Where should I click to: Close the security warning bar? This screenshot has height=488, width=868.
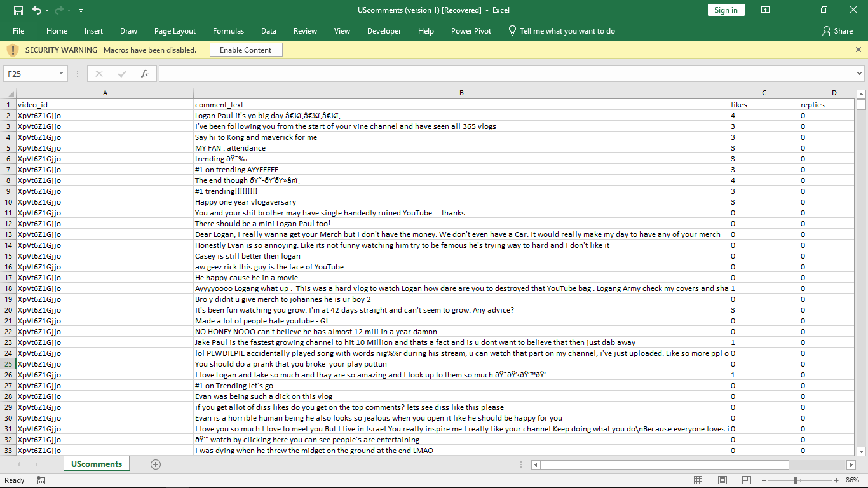tap(858, 50)
